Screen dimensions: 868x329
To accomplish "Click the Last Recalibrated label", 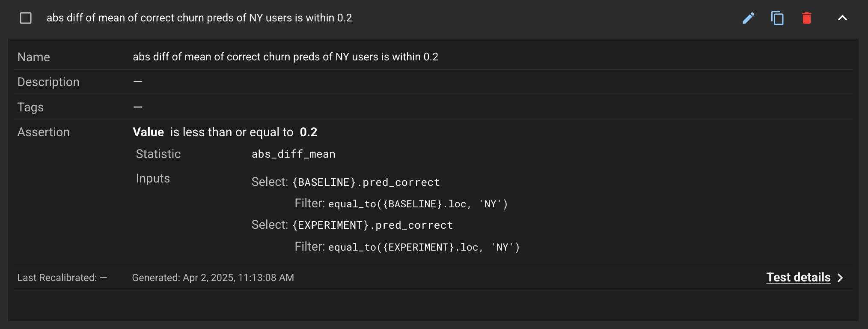I will [57, 278].
